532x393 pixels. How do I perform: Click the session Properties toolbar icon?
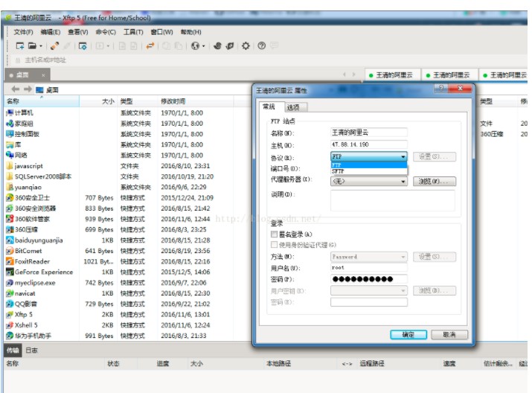point(83,46)
